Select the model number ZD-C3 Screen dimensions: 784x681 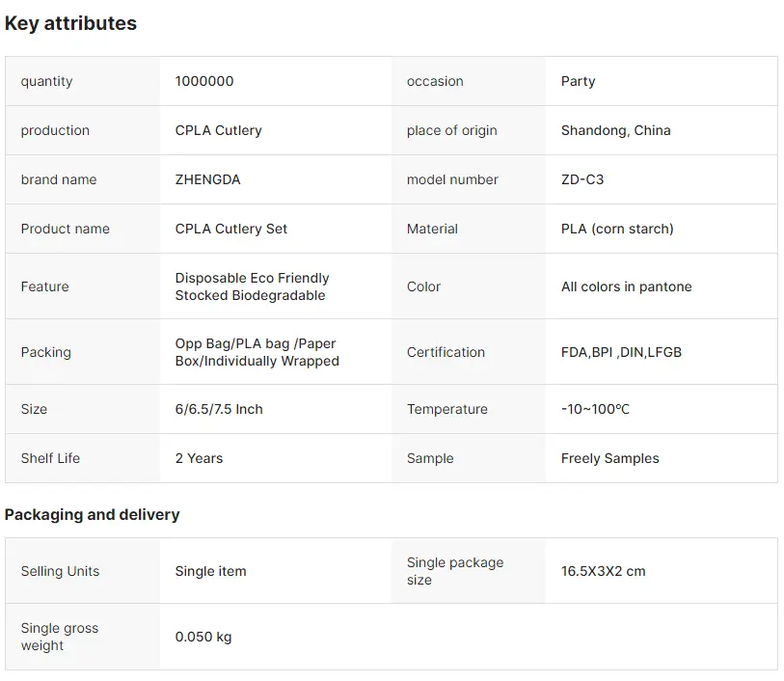[582, 179]
